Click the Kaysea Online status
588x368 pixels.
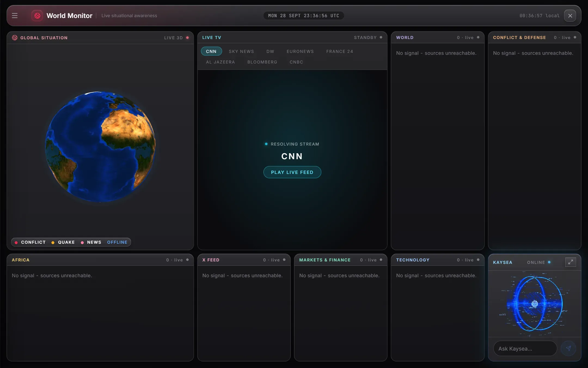[539, 262]
